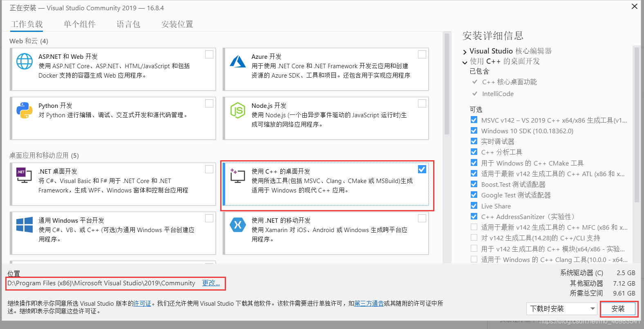
Task: Click the C++ desktop development monitor icon
Action: (237, 175)
